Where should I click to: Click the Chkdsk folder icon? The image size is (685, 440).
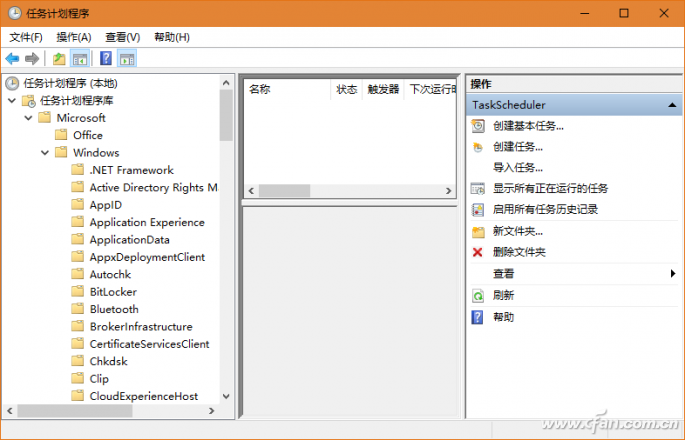tap(78, 361)
